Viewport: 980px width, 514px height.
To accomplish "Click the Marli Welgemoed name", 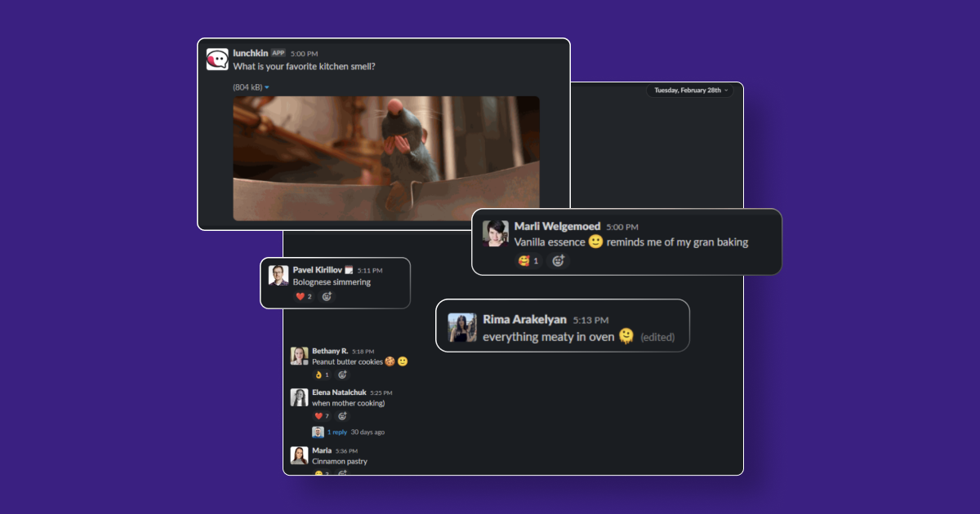I will (558, 226).
